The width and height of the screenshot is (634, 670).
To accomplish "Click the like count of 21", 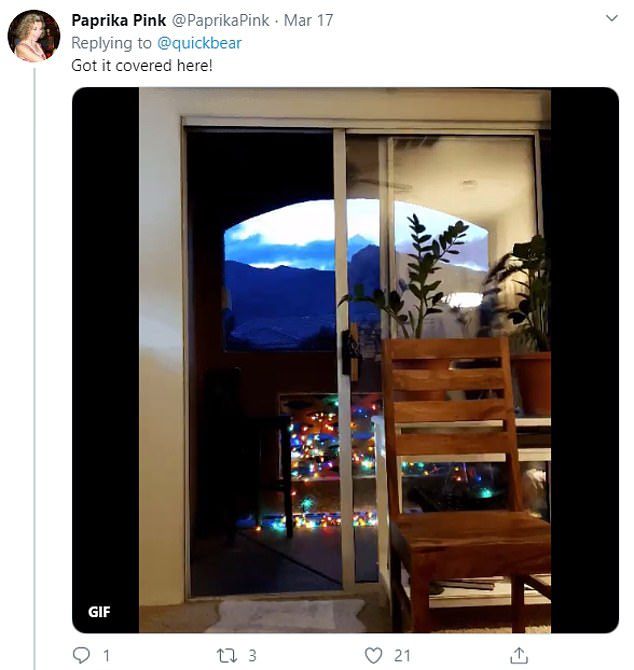I will tap(402, 655).
